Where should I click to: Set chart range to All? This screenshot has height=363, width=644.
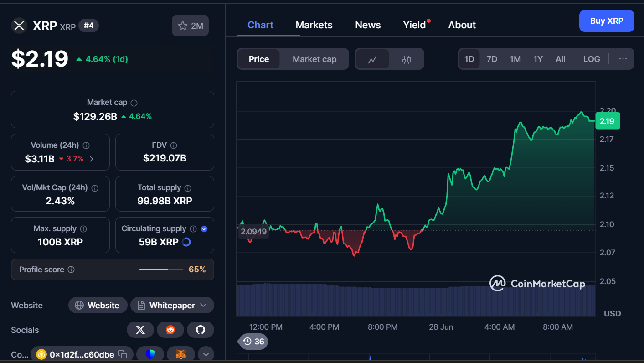tap(561, 59)
